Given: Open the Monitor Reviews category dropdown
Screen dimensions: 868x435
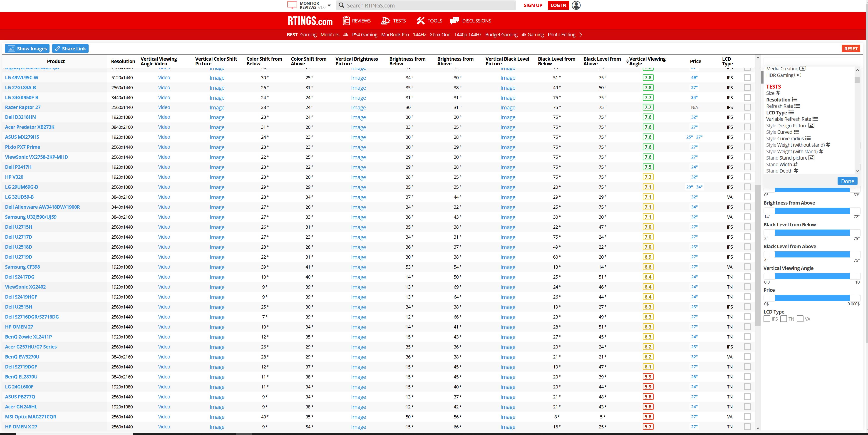Looking at the screenshot, I should pos(329,5).
